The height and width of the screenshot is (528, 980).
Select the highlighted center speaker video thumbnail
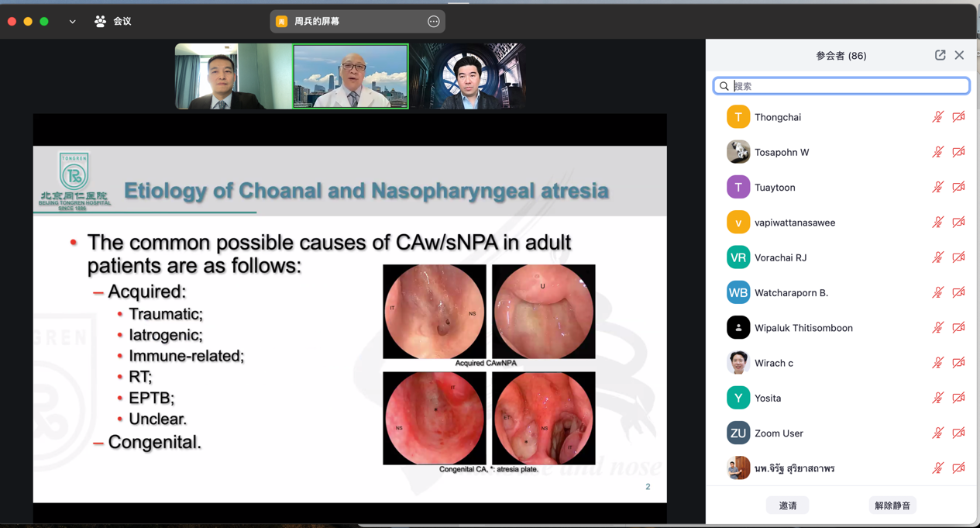click(350, 76)
